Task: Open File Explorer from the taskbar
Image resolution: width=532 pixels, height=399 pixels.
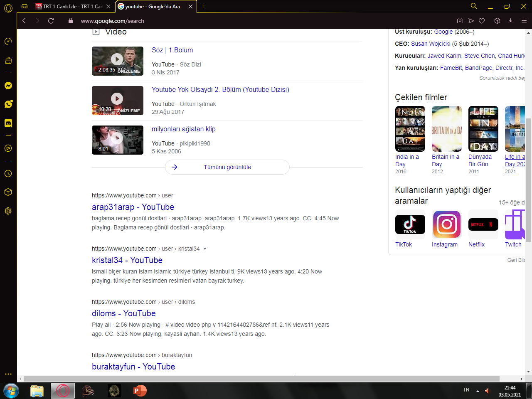Action: [x=37, y=391]
